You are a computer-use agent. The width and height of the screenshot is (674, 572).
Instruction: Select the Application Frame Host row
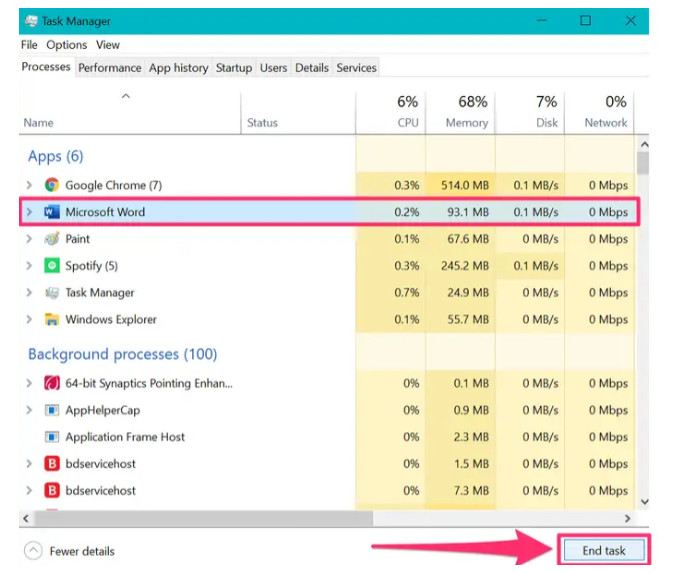coord(125,437)
